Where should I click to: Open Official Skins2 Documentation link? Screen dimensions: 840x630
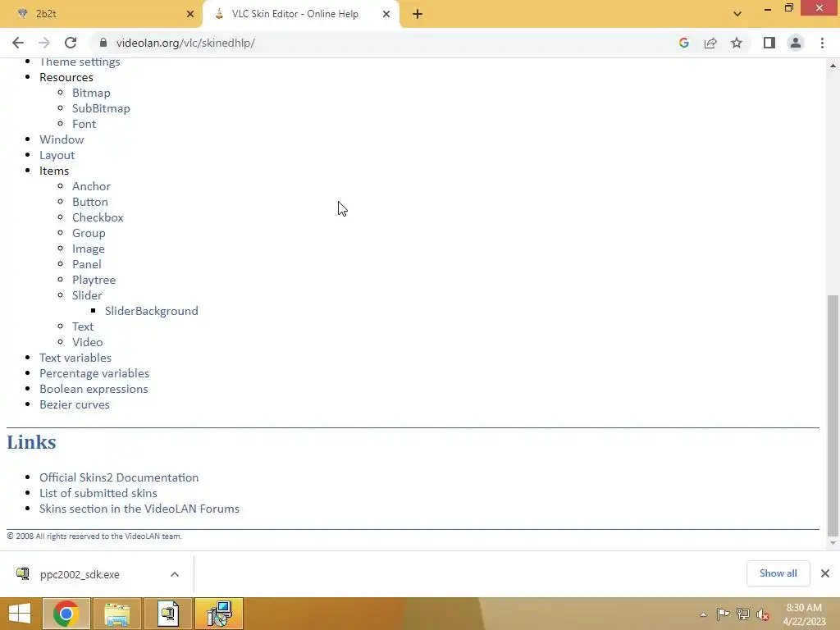click(x=119, y=477)
